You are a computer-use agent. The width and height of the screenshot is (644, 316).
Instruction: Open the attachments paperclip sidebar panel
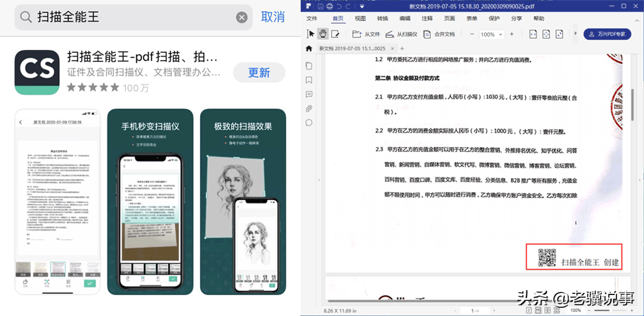point(309,109)
